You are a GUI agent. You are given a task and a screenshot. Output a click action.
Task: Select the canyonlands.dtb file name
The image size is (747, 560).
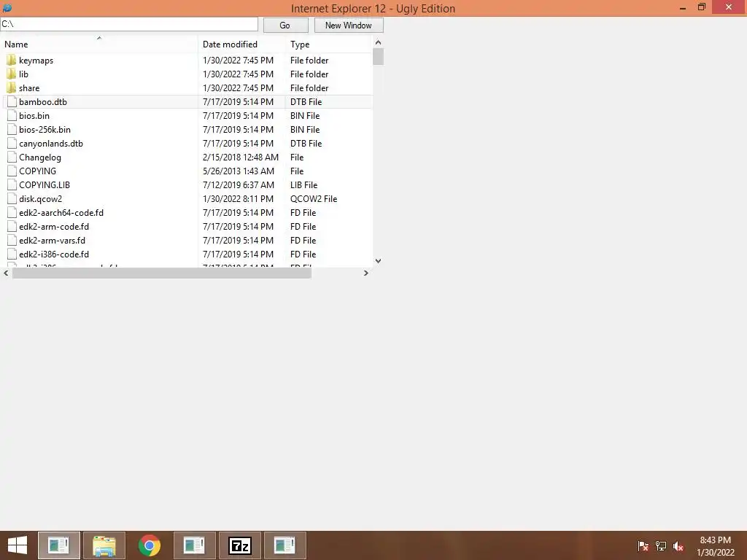tap(51, 144)
